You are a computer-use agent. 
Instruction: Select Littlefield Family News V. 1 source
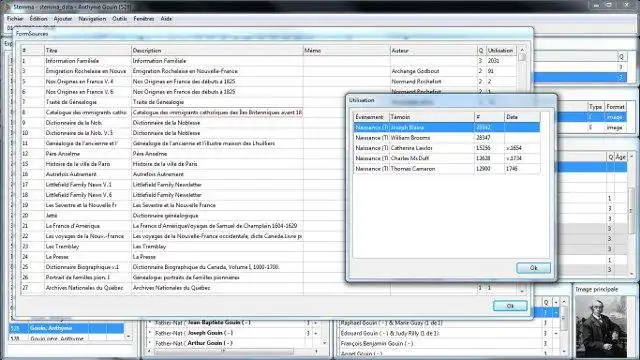click(78, 184)
